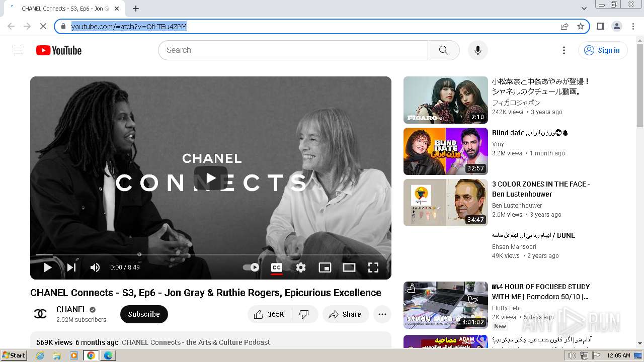Open the Figaro Japon Chanel video thumbnail

(446, 100)
